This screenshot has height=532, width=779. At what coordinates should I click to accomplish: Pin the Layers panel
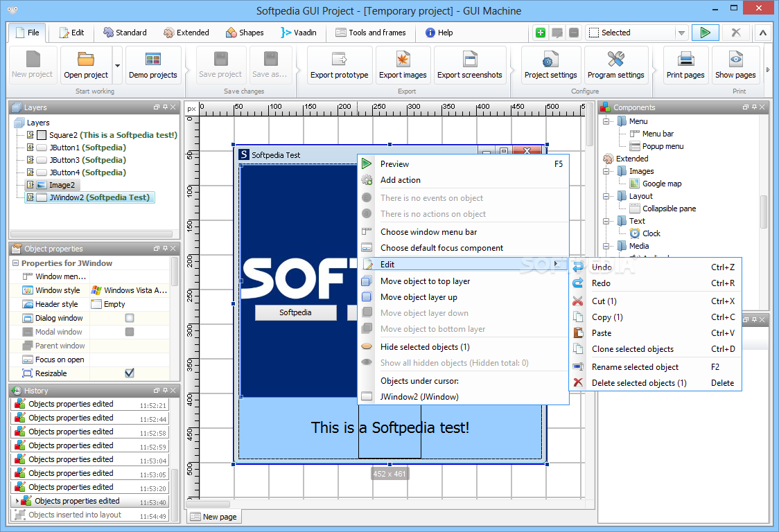(x=165, y=107)
